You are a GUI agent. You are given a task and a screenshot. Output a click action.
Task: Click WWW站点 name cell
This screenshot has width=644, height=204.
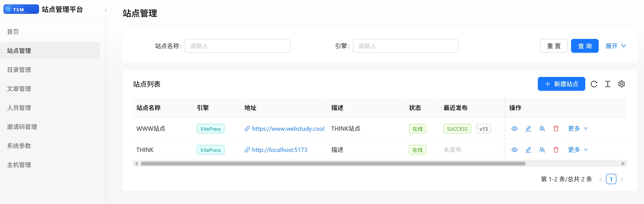pos(151,129)
